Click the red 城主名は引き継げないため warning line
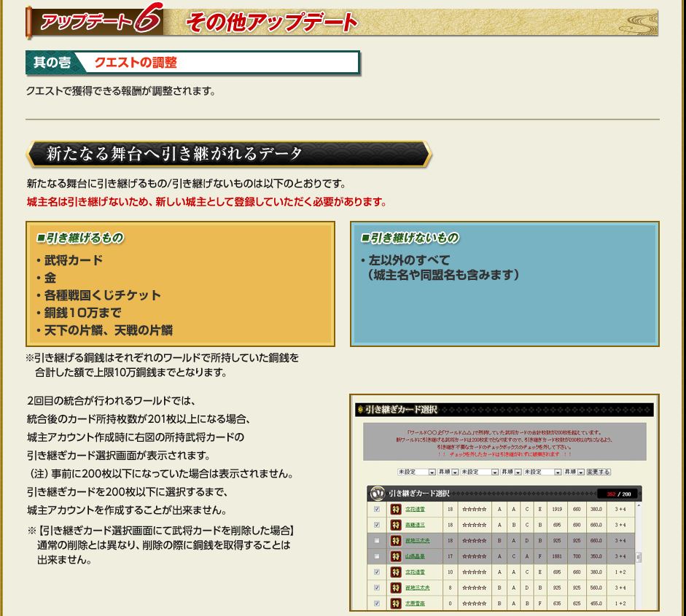The width and height of the screenshot is (686, 616). [206, 202]
